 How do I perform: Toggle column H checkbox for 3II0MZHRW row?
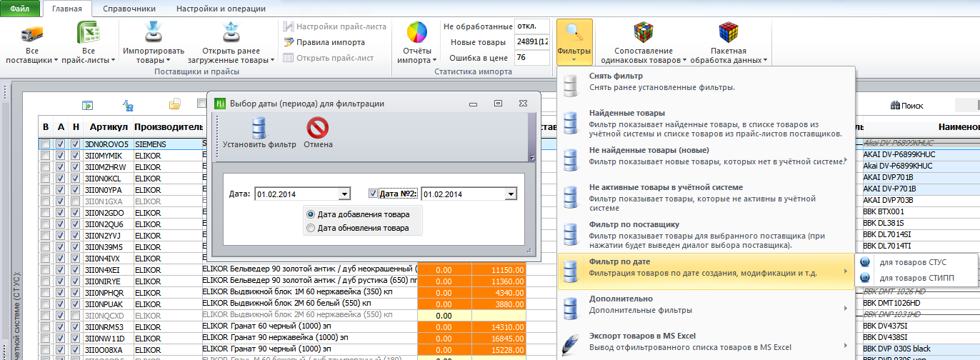[75, 167]
